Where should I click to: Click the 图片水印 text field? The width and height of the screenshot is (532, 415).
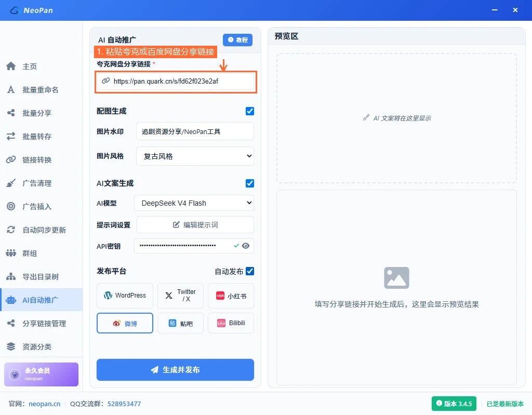pos(195,131)
